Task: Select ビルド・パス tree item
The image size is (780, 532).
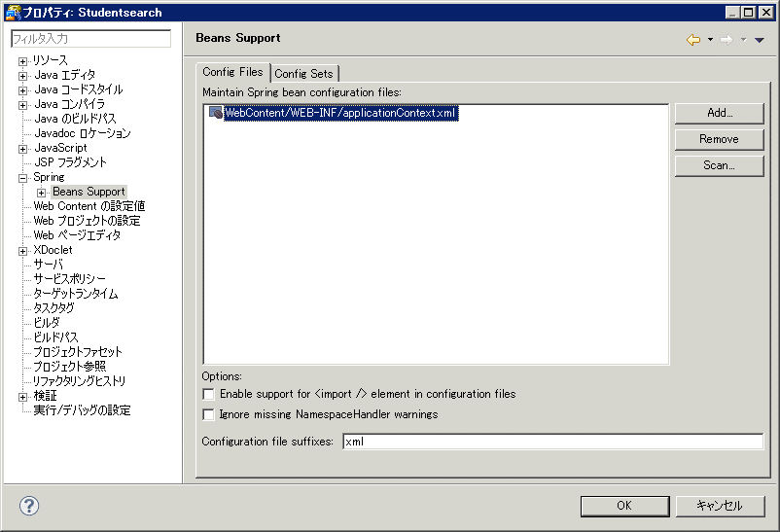Action: point(55,337)
